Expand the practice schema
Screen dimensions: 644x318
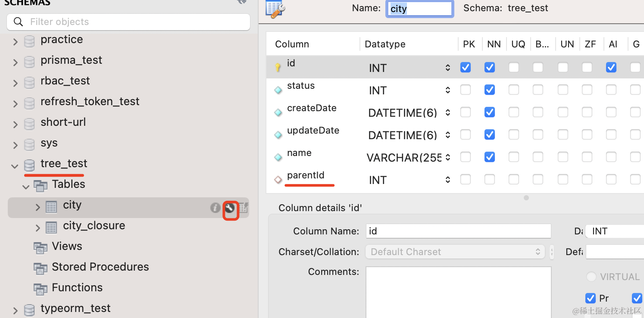pyautogui.click(x=16, y=42)
